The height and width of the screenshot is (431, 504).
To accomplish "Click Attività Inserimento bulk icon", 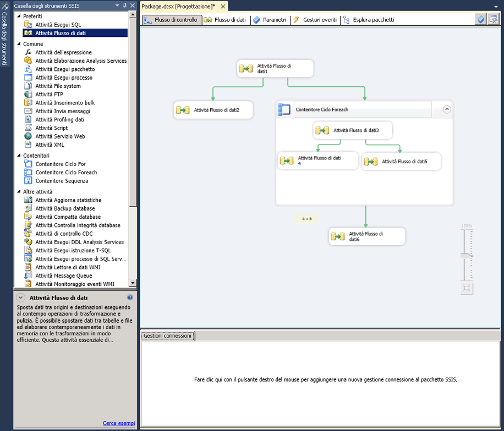I will (28, 102).
